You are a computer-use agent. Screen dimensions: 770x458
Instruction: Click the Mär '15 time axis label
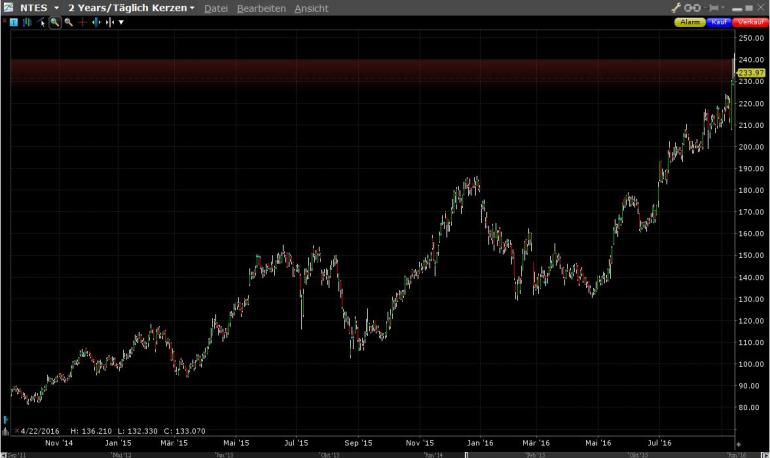coord(174,443)
